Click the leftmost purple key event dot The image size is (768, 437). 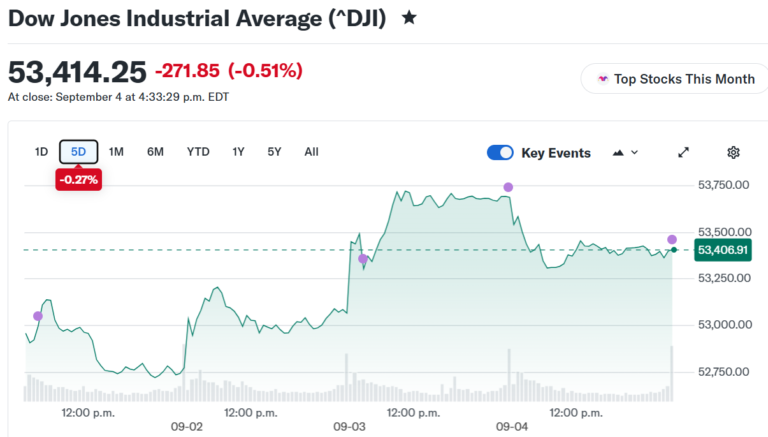coord(38,316)
